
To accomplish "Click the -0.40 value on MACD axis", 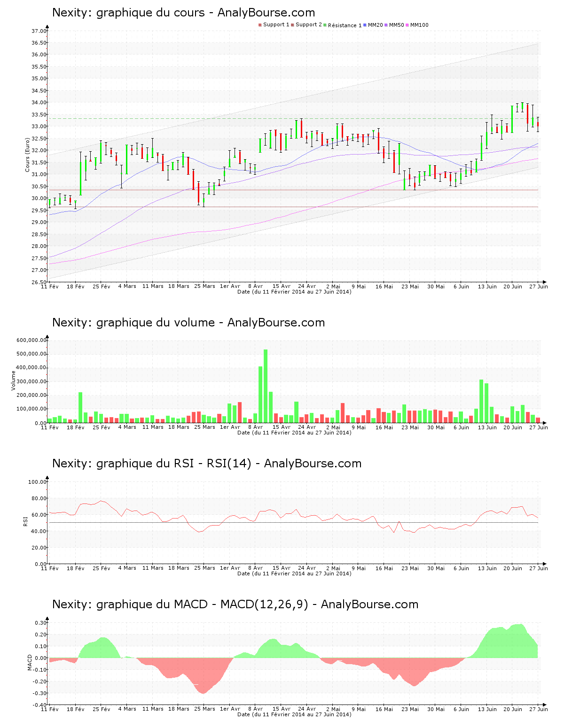I will tap(39, 705).
